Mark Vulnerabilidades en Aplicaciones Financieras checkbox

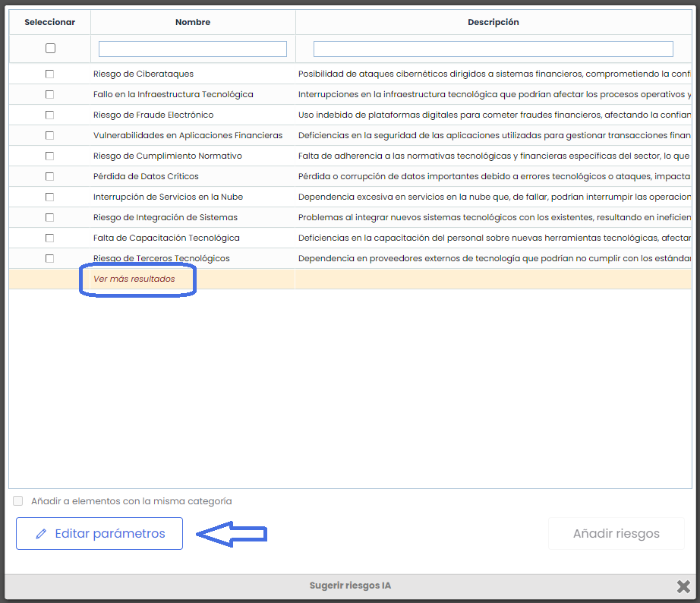pyautogui.click(x=50, y=135)
